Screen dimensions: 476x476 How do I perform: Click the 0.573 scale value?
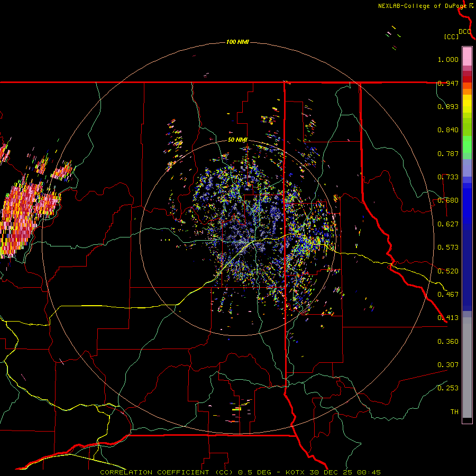pos(448,248)
